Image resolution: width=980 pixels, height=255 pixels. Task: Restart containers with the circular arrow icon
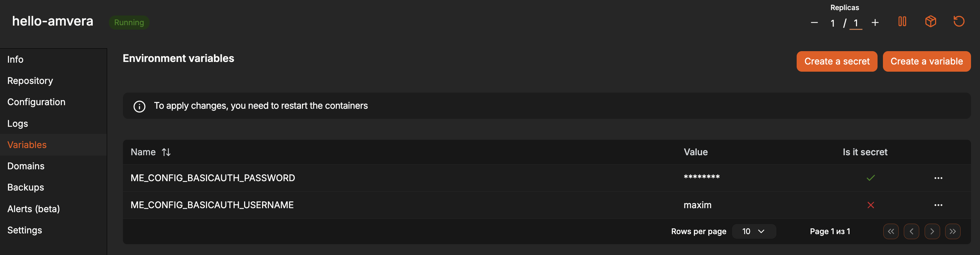click(x=959, y=21)
